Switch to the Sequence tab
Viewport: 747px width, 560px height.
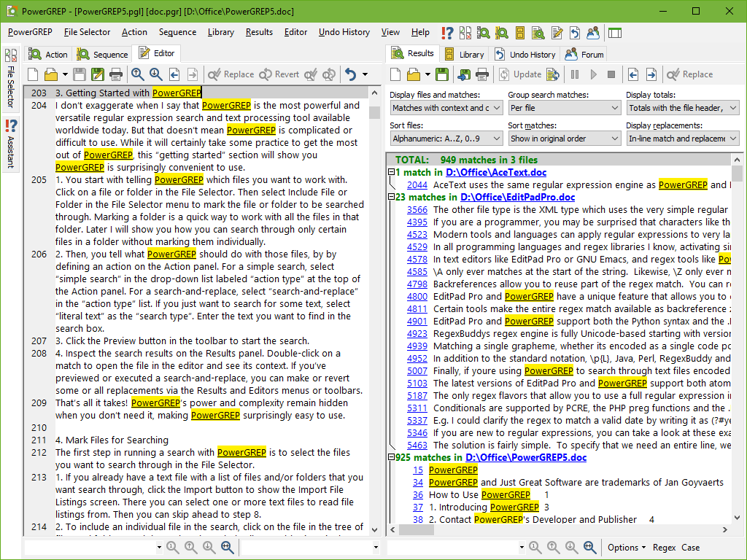pyautogui.click(x=102, y=54)
